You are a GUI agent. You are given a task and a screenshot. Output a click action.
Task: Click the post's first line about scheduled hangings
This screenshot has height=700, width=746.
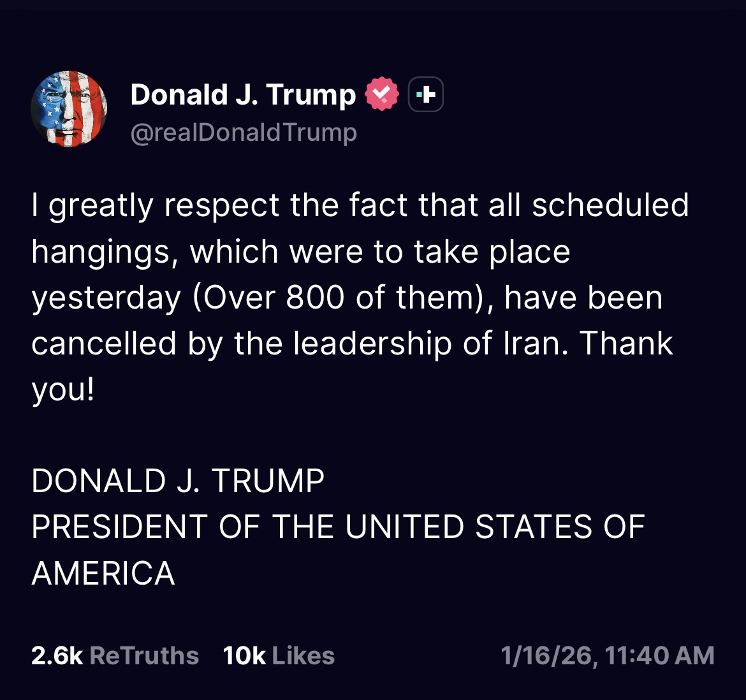pyautogui.click(x=360, y=205)
